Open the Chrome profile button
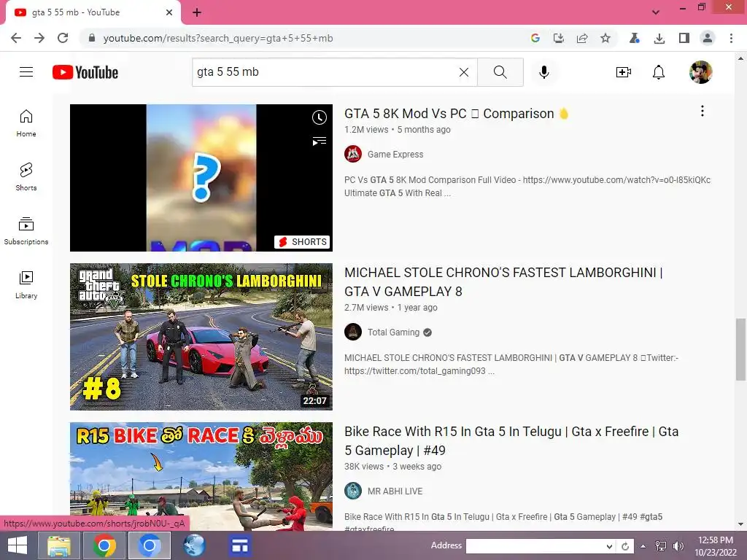This screenshot has width=747, height=560. click(x=708, y=38)
